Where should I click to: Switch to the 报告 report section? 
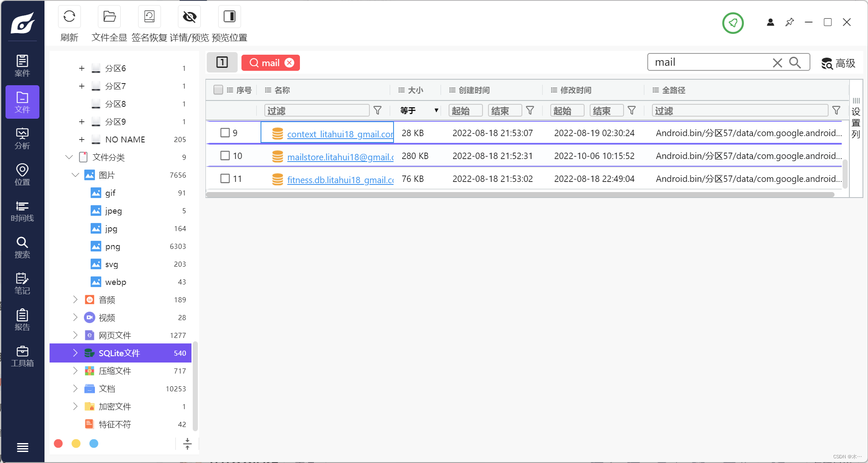(x=22, y=320)
